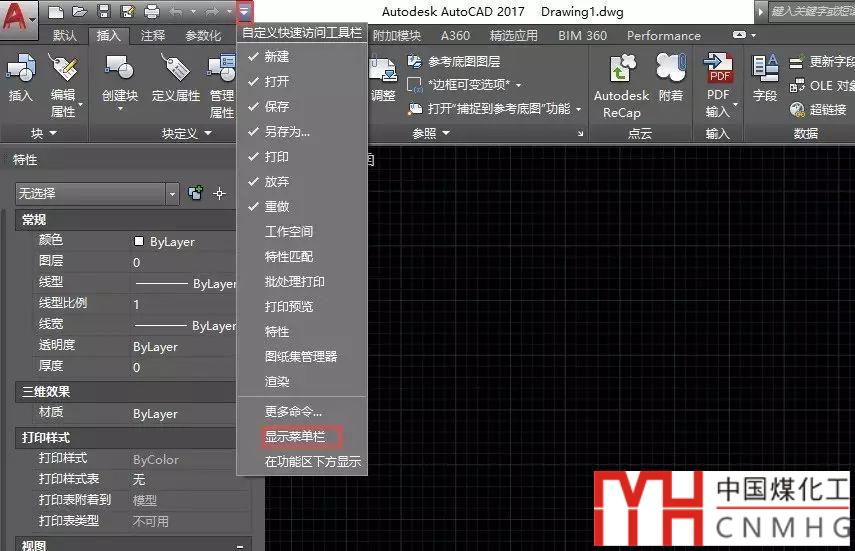Click the 超链接 (Hyperlink) button

point(818,110)
